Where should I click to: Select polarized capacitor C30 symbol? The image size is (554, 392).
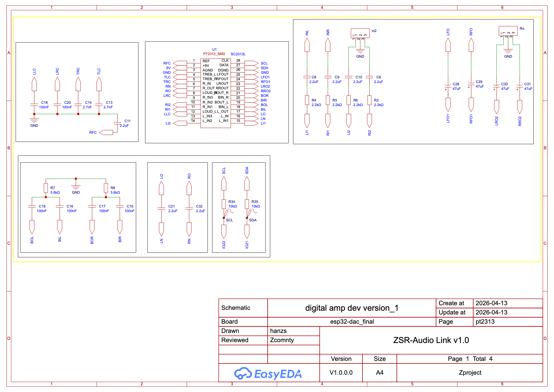pos(496,86)
